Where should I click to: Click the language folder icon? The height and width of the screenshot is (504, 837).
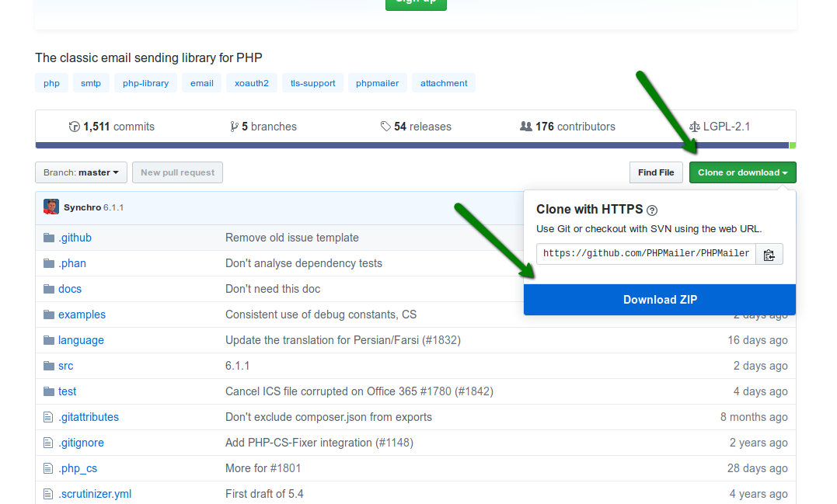[x=49, y=339]
